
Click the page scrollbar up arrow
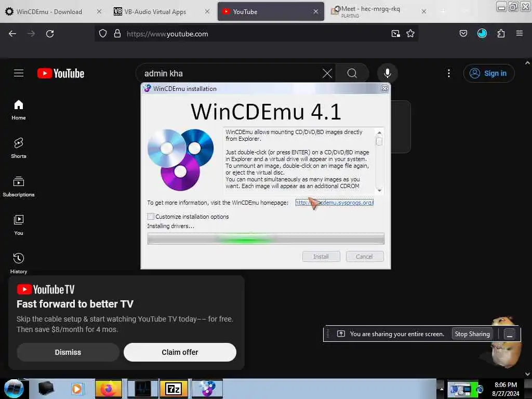pyautogui.click(x=527, y=63)
